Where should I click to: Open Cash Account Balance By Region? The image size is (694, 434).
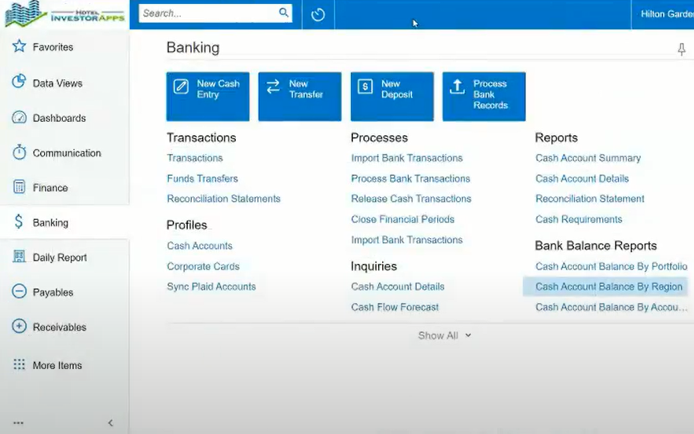coord(608,287)
